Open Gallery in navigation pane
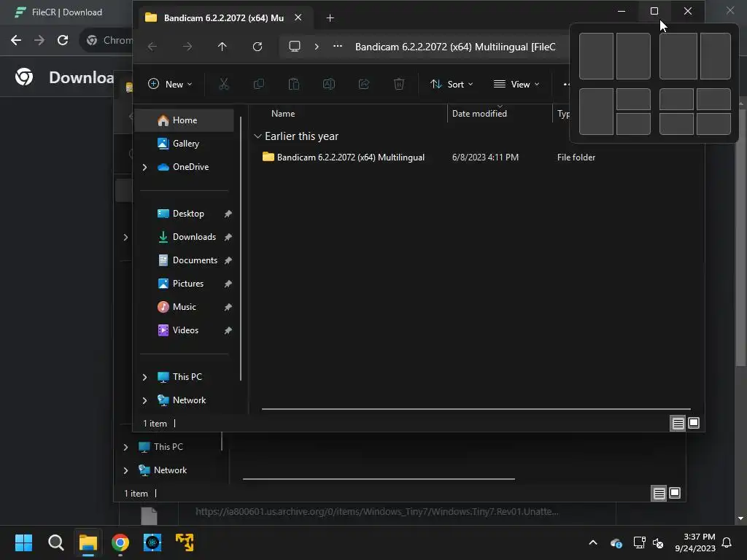 coord(185,144)
